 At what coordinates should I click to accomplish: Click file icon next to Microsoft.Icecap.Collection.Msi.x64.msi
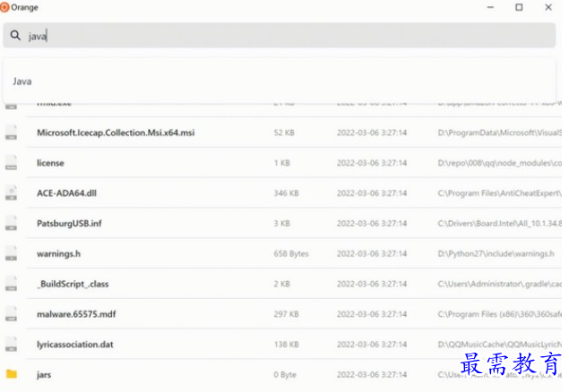coord(12,132)
